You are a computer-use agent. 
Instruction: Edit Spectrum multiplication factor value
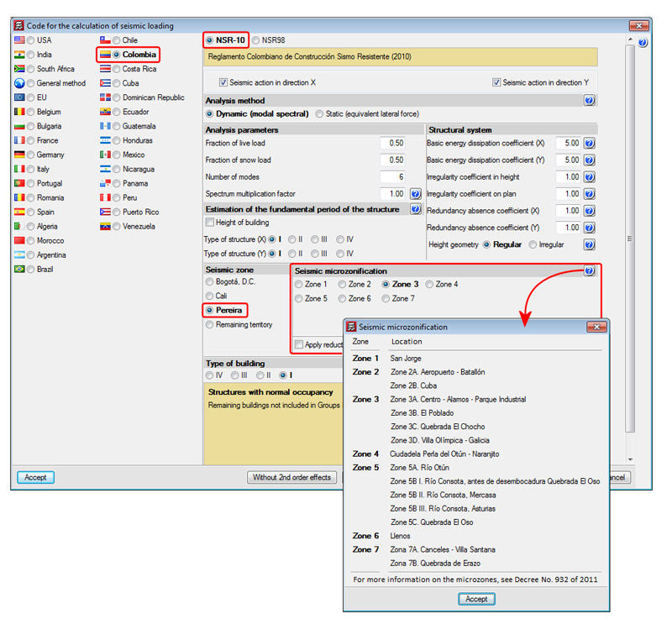(392, 194)
